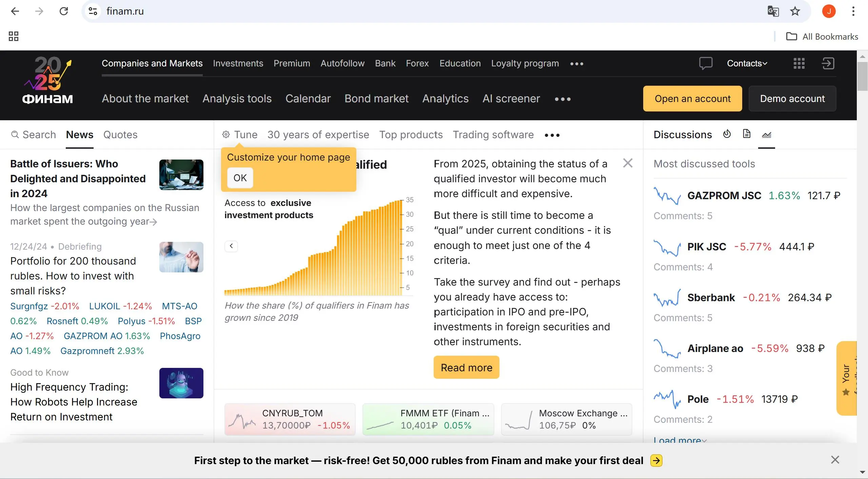Open the Investments menu
This screenshot has height=479, width=868.
point(238,63)
